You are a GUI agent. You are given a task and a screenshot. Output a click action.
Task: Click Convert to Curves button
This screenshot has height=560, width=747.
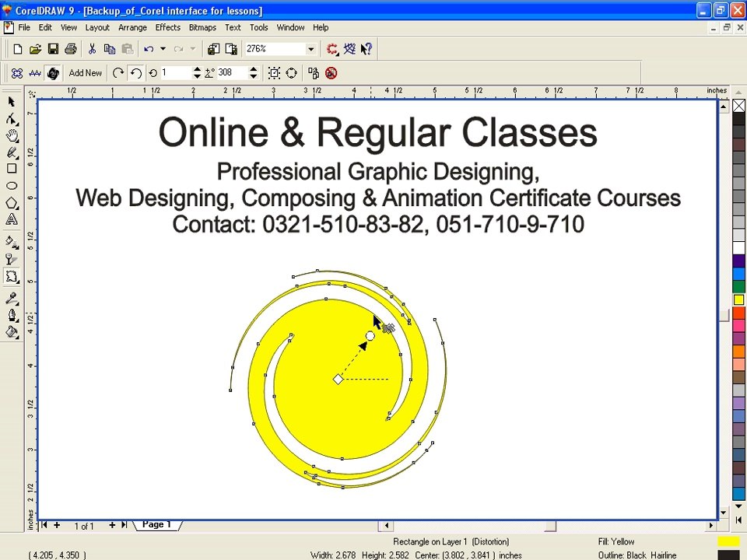point(292,73)
